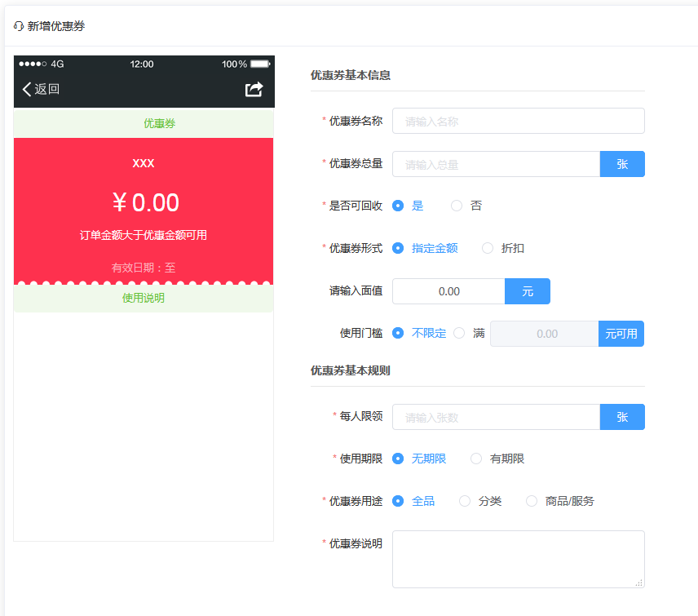Click the battery icon in preview status bar
This screenshot has width=698, height=616.
pyautogui.click(x=260, y=64)
